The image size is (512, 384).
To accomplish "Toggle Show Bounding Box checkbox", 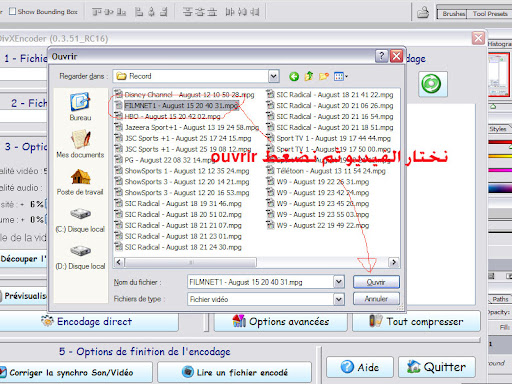I will (12, 12).
